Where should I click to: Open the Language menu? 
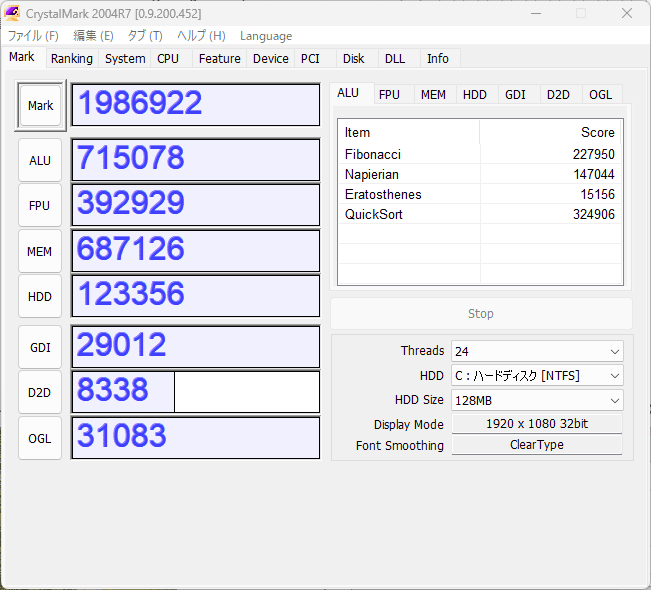pos(266,36)
